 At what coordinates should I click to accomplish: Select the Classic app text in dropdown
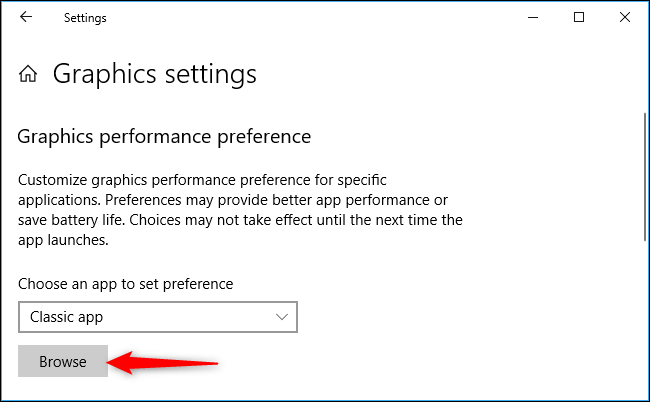pyautogui.click(x=66, y=317)
